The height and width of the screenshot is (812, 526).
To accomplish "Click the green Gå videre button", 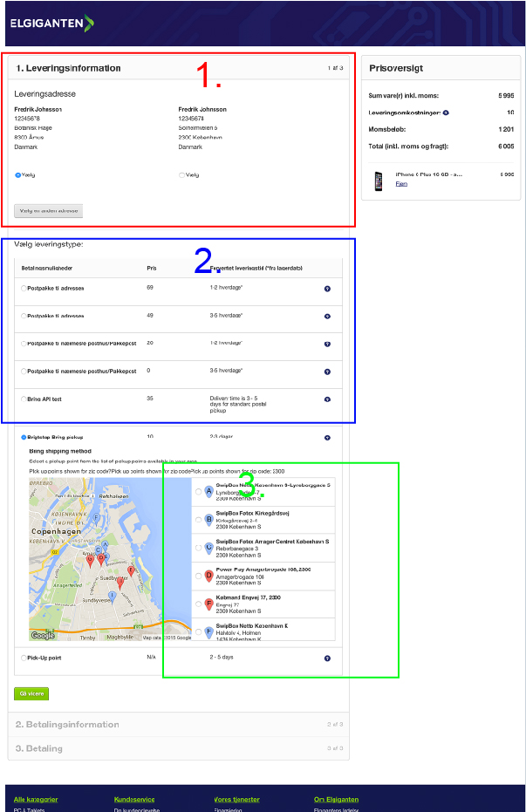I will [x=31, y=693].
